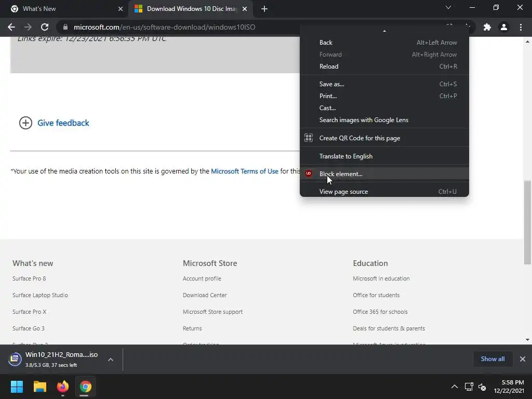Close the downloads bar
The image size is (532, 399).
pos(523,359)
